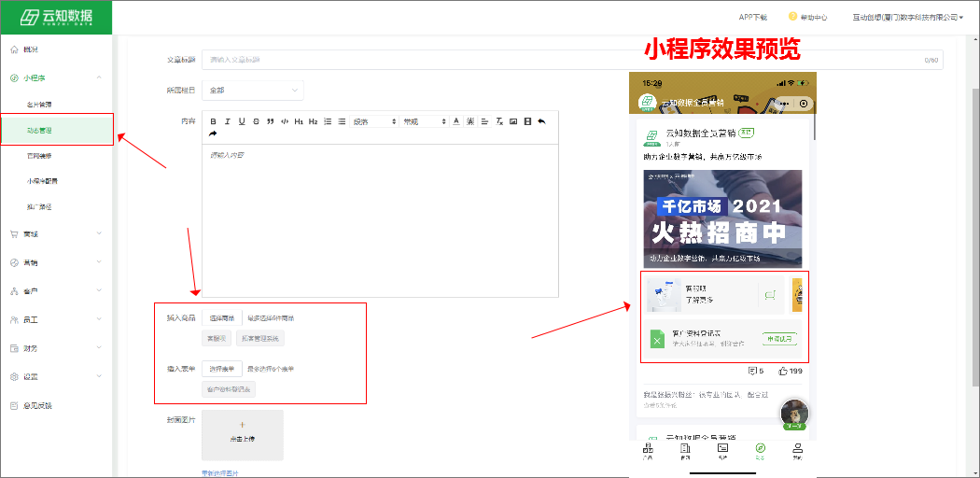This screenshot has height=478, width=980.
Task: Open the third tab in the phone bottom bar
Action: 722,451
